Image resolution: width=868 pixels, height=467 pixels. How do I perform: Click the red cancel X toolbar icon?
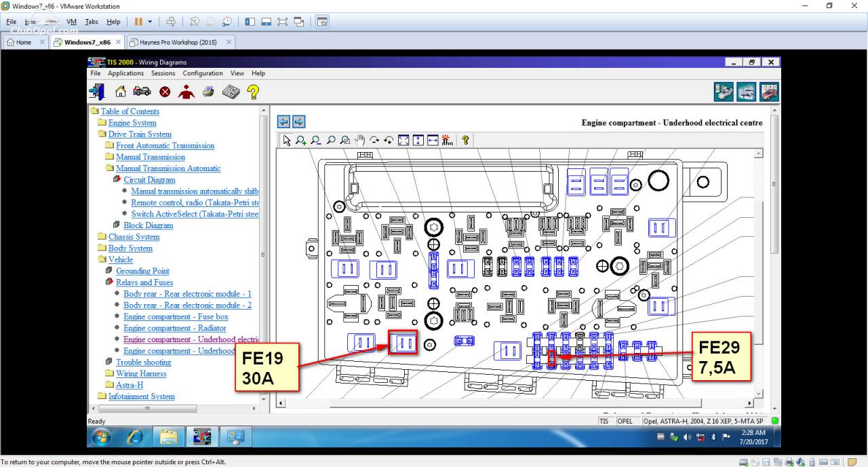[165, 92]
